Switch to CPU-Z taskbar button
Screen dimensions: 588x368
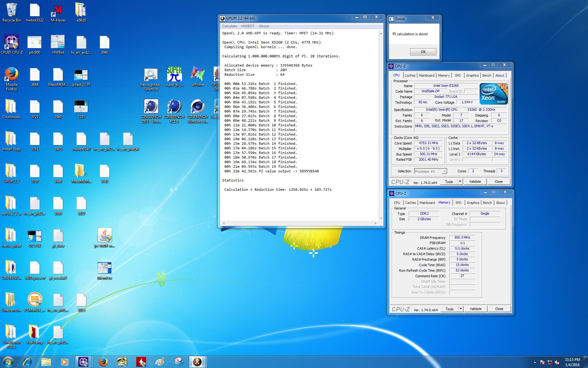pos(83,362)
